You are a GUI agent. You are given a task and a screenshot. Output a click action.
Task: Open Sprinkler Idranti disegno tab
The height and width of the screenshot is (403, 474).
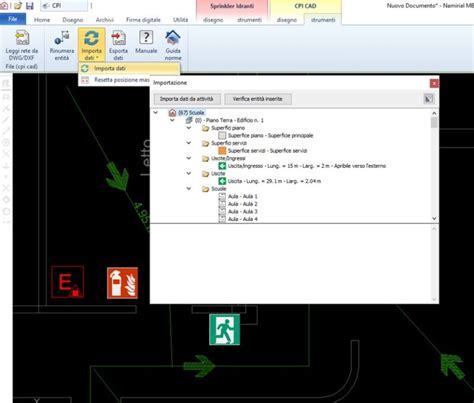click(213, 20)
